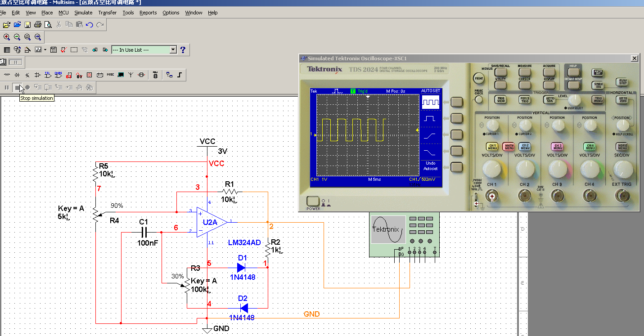Open Multisim help question mark icon
Viewport: 644px width, 336px height.
tap(183, 49)
